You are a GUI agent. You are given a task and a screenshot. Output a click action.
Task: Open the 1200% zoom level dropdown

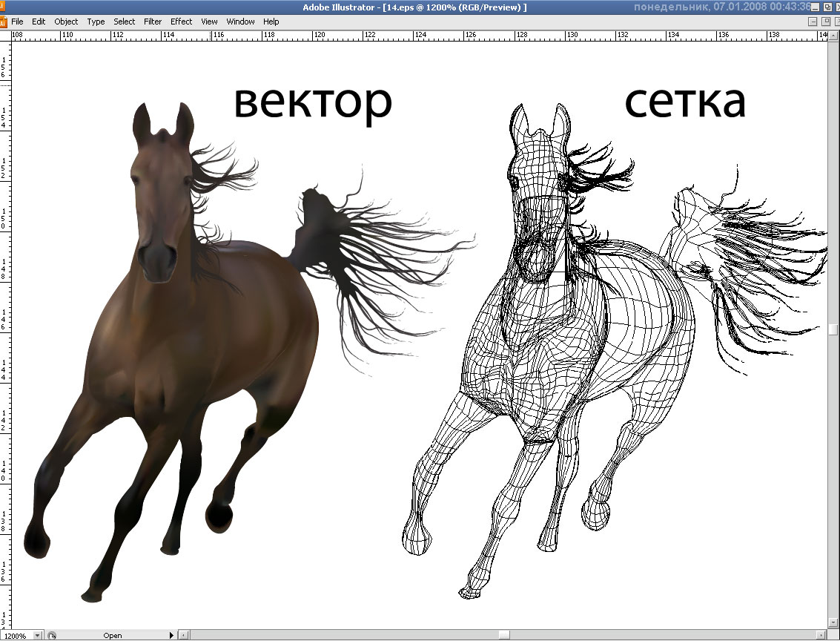[38, 636]
